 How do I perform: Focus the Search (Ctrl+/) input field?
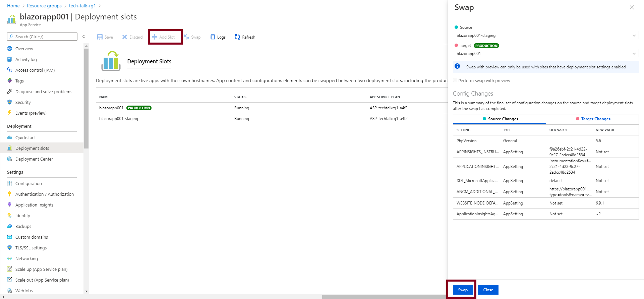tap(42, 37)
